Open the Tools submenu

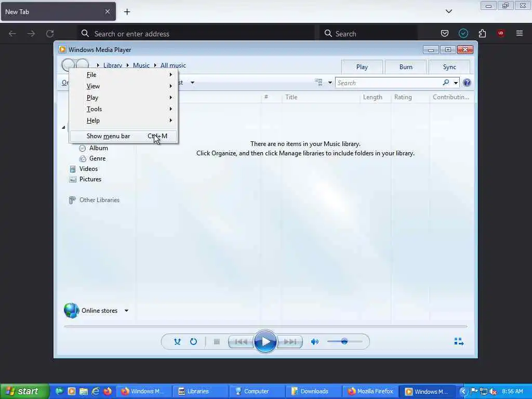(124, 109)
